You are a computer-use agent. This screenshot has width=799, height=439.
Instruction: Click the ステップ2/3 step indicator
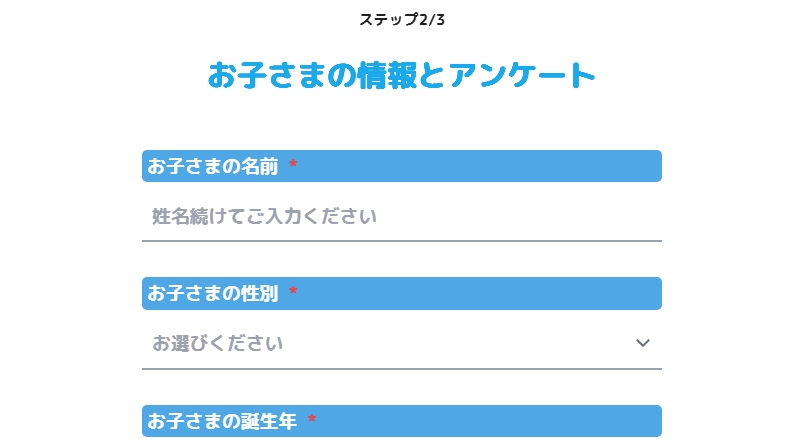click(402, 20)
